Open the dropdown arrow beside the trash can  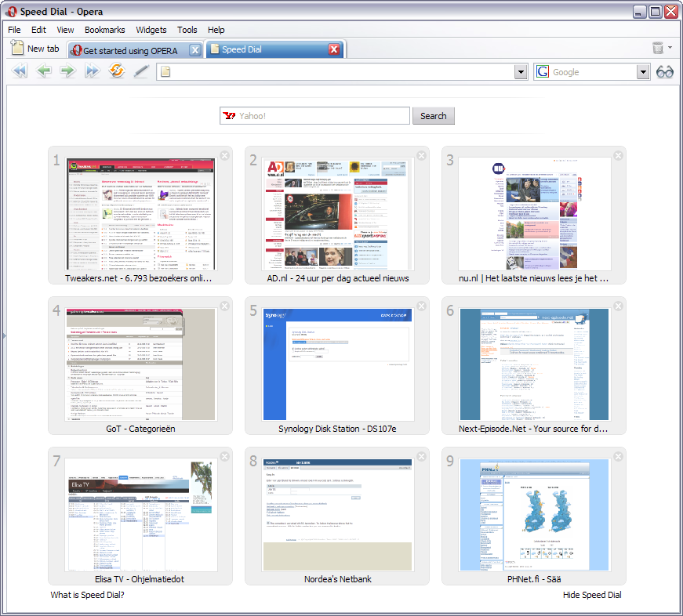point(670,47)
